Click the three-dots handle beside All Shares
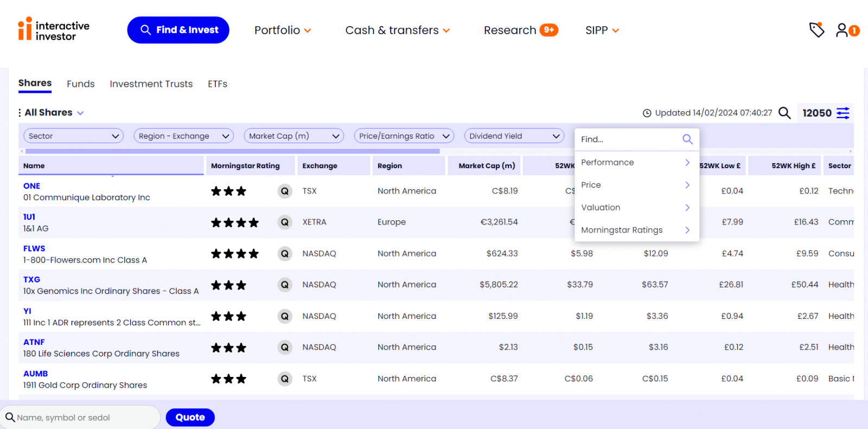Image resolution: width=868 pixels, height=429 pixels. (x=20, y=113)
